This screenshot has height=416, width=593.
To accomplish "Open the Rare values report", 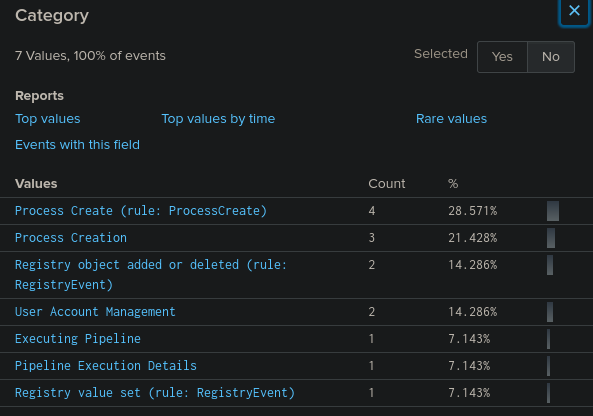I will [x=451, y=119].
